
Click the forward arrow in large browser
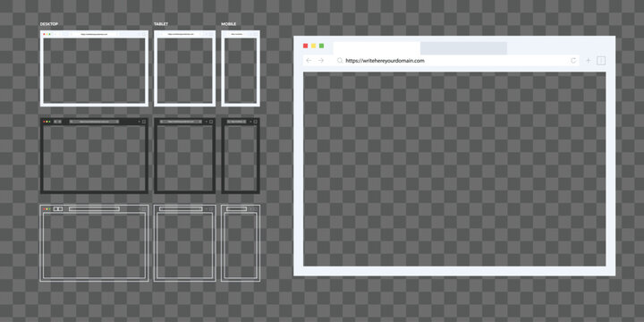(321, 61)
